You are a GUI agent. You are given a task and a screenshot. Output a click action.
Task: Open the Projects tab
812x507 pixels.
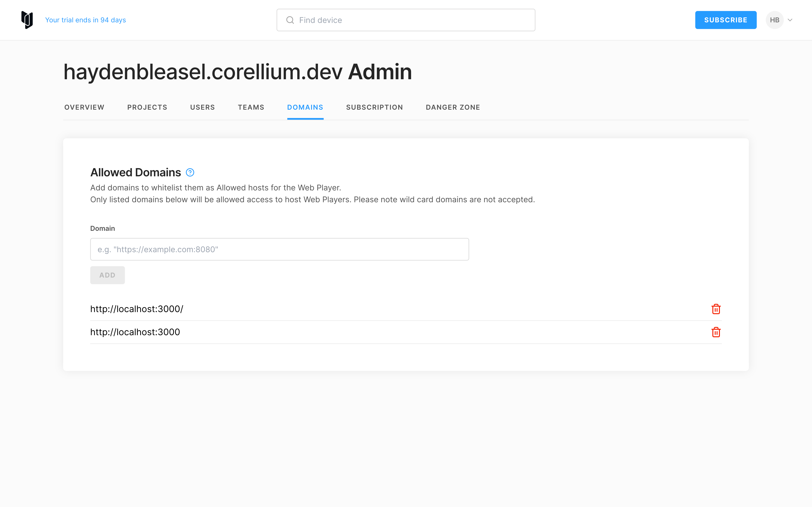(147, 107)
